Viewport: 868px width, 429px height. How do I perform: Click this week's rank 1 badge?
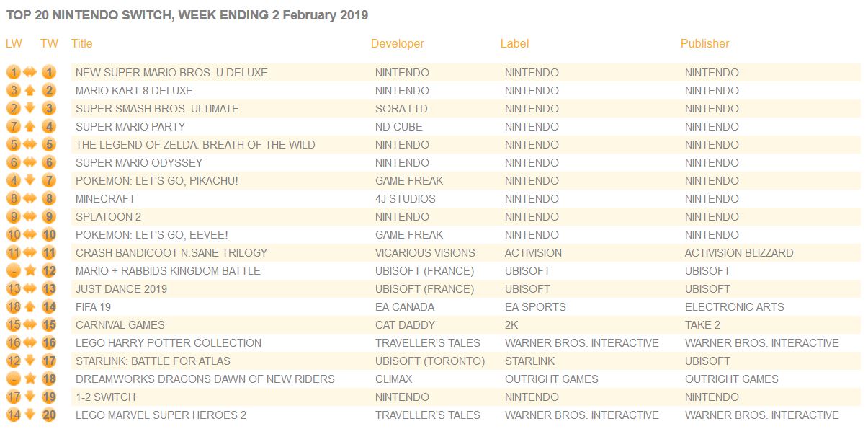[x=48, y=73]
